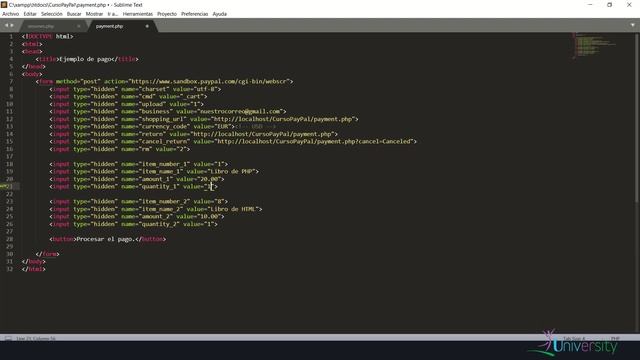Open Tab Size selector in status bar

coord(574,338)
